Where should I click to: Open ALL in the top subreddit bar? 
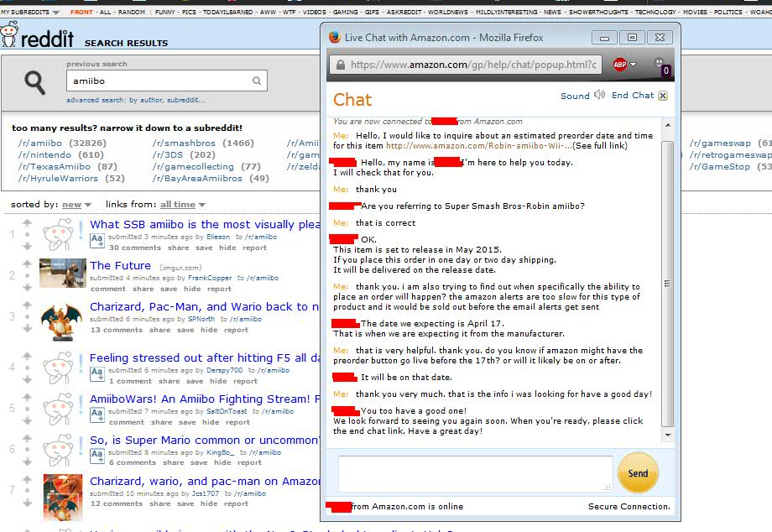tap(106, 12)
